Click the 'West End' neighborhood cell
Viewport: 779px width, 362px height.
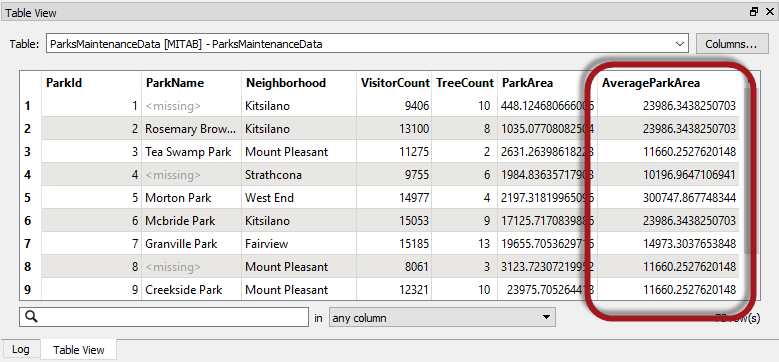[x=299, y=198]
